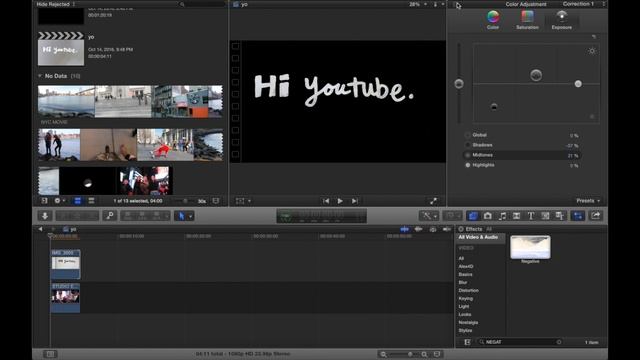640x360 pixels.
Task: Reset exposure adjustment with the curved arrow
Action: click(594, 37)
